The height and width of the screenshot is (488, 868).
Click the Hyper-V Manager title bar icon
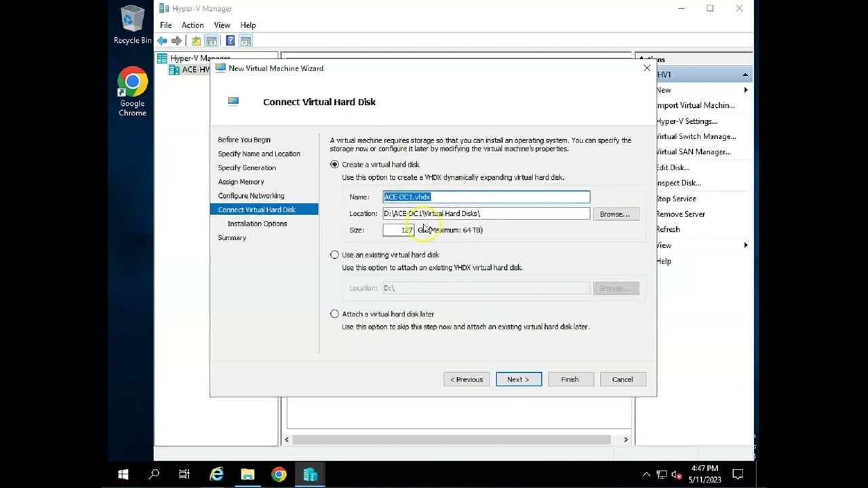(164, 9)
